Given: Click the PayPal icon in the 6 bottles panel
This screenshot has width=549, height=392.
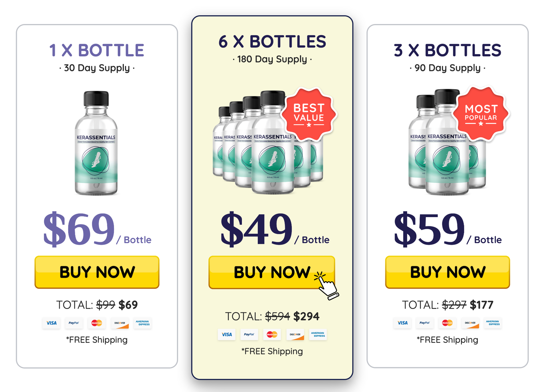Looking at the screenshot, I should [249, 335].
